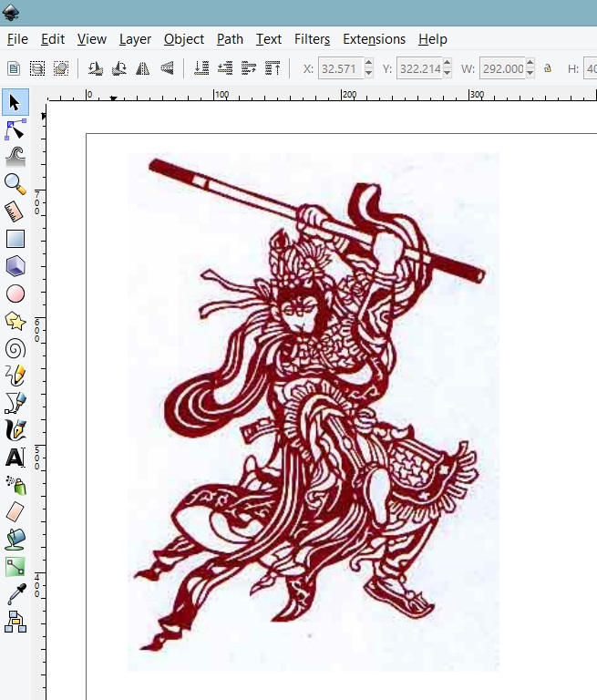This screenshot has height=700, width=597.
Task: Flip selection vertically
Action: point(167,68)
